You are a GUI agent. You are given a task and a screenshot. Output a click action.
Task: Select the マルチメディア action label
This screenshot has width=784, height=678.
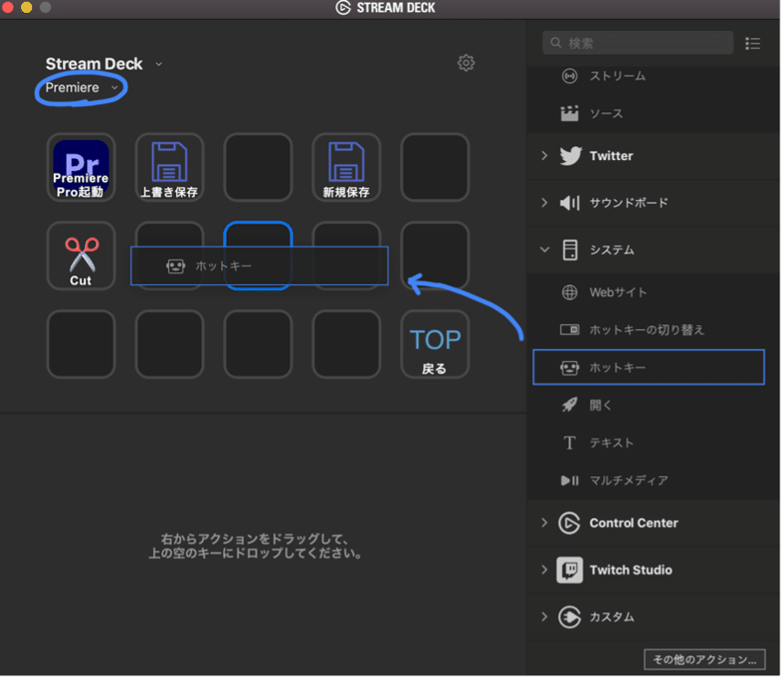point(629,481)
